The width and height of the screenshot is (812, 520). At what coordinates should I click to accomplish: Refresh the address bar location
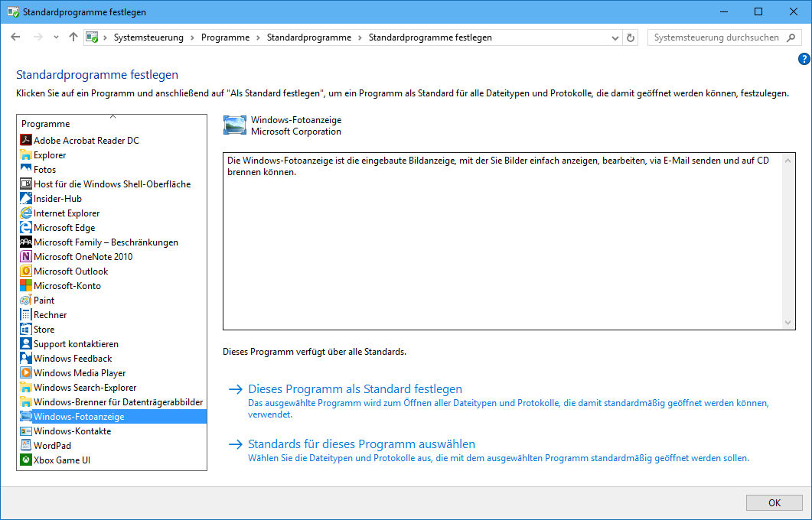[x=630, y=37]
